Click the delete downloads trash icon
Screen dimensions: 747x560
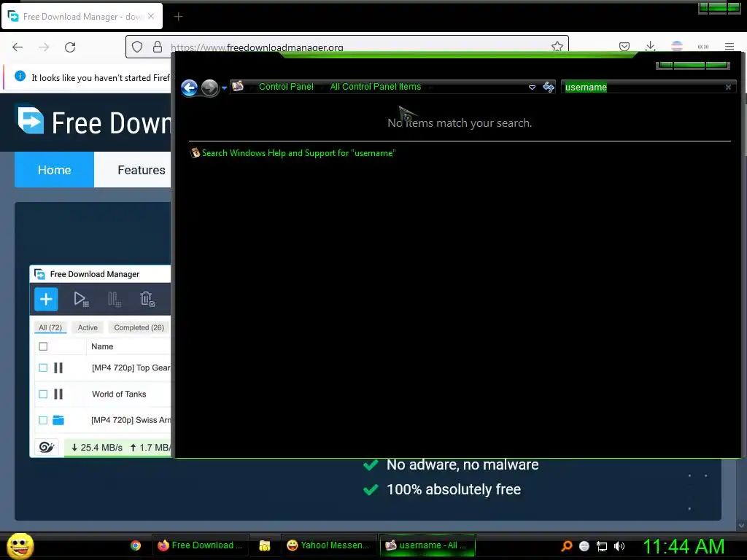pyautogui.click(x=147, y=299)
